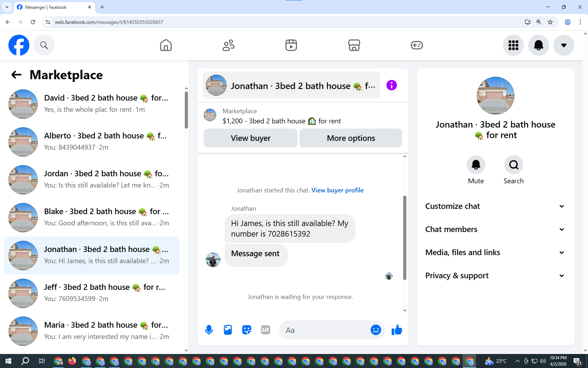The image size is (588, 368).
Task: Click the conversation list scrollbar
Action: [186, 110]
